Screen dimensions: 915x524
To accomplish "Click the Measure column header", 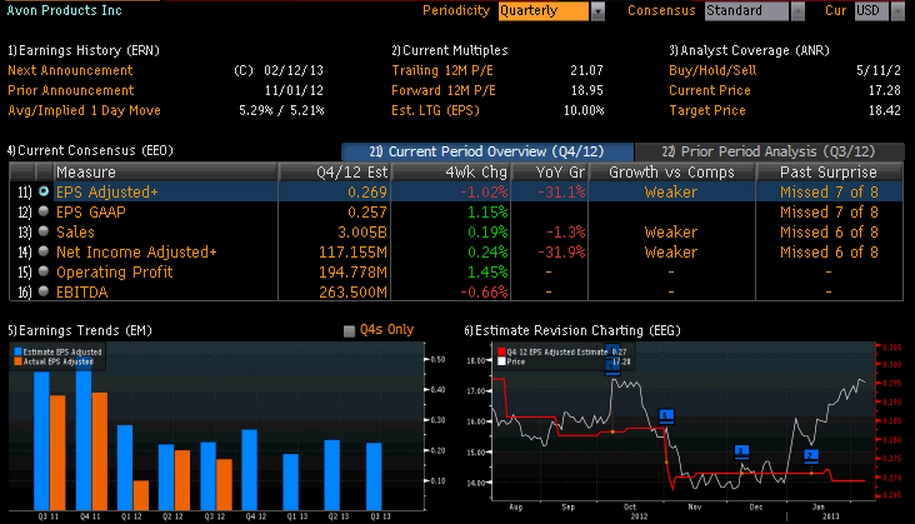I will [165, 172].
